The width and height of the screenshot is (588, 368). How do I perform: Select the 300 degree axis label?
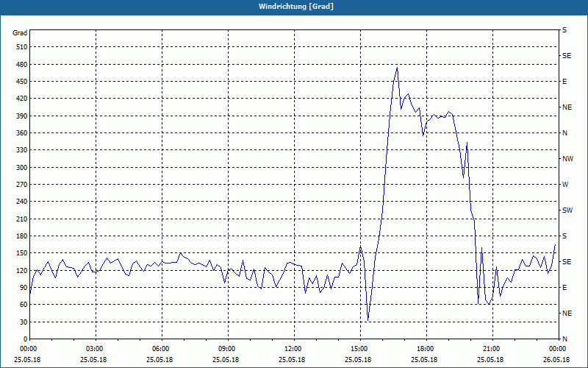coord(22,168)
